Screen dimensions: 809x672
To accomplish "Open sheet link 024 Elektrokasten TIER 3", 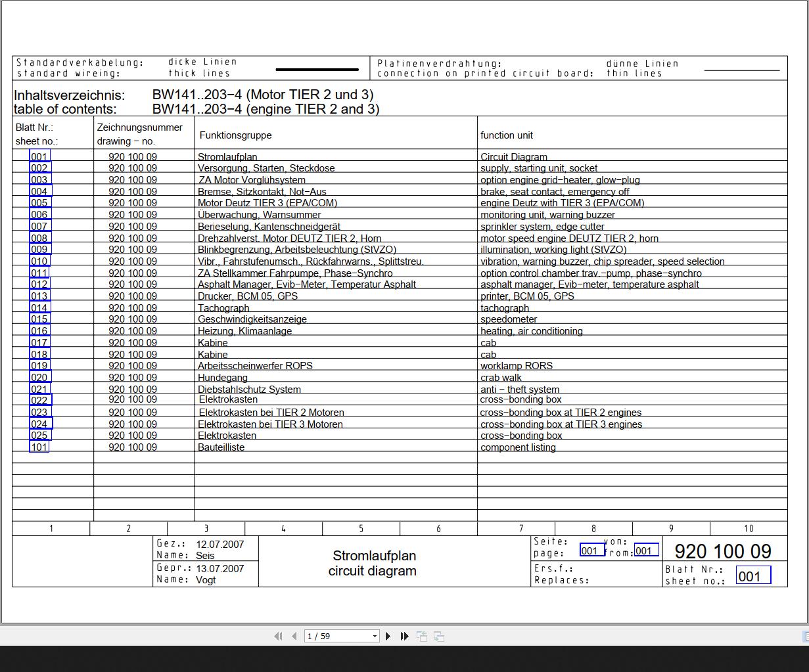I will click(40, 424).
